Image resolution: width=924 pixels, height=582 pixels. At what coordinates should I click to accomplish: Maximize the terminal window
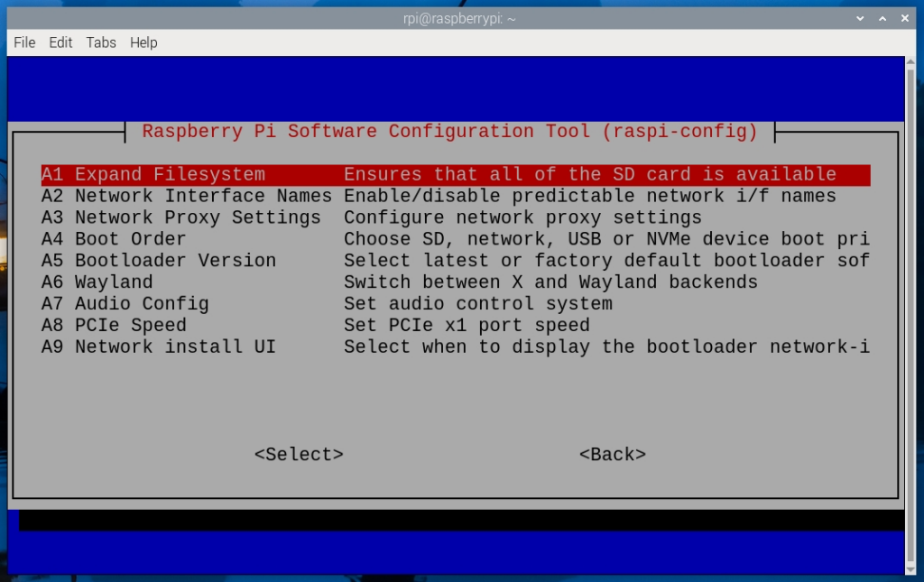(882, 18)
